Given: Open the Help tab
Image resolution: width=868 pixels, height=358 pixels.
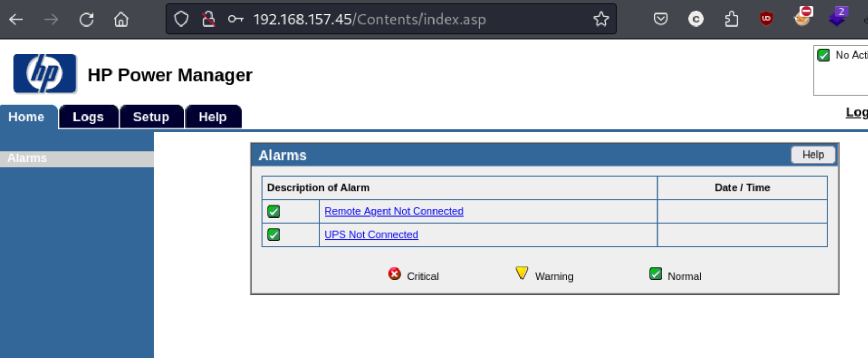Looking at the screenshot, I should click(213, 117).
